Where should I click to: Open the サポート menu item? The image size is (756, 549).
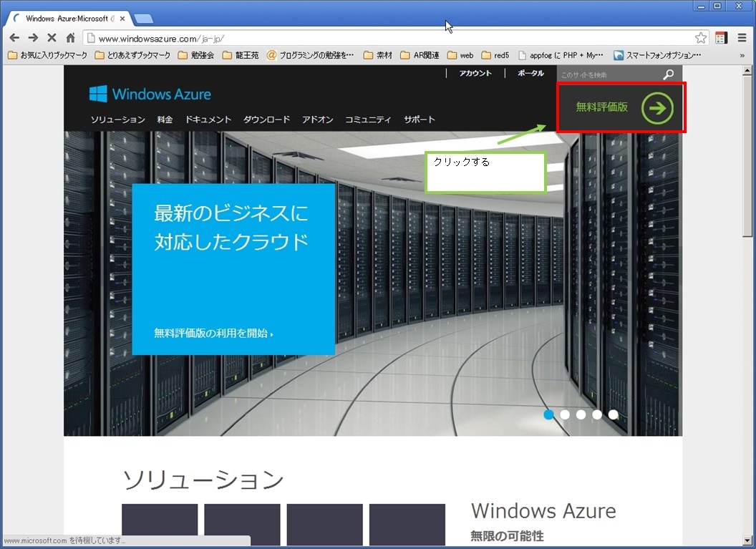click(x=420, y=120)
